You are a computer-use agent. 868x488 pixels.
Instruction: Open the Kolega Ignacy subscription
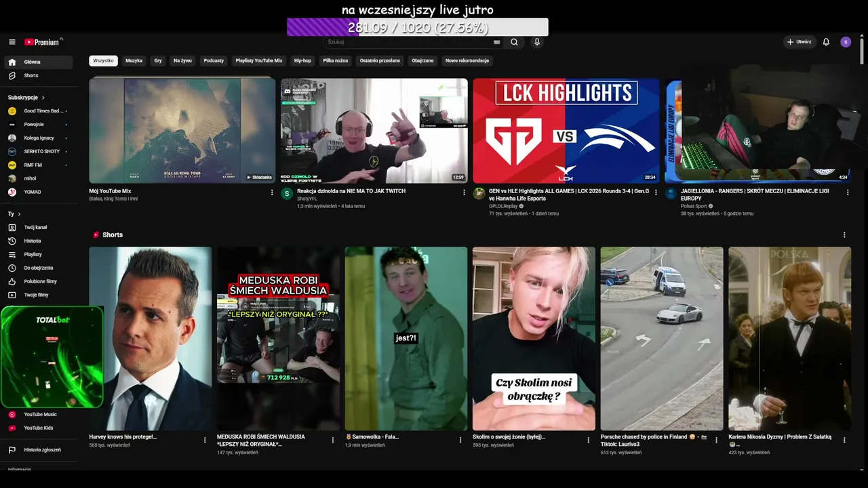(x=39, y=138)
